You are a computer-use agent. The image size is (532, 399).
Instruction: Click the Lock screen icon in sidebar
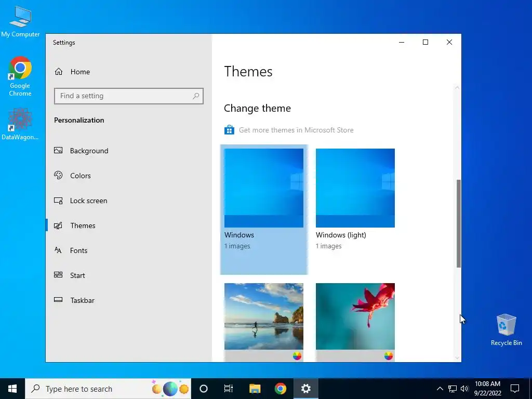[x=58, y=201]
